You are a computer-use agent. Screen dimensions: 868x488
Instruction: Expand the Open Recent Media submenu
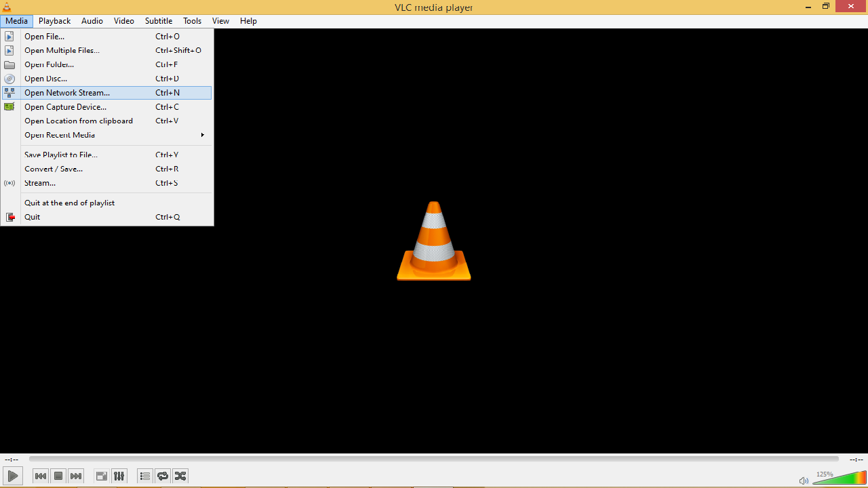pyautogui.click(x=60, y=135)
